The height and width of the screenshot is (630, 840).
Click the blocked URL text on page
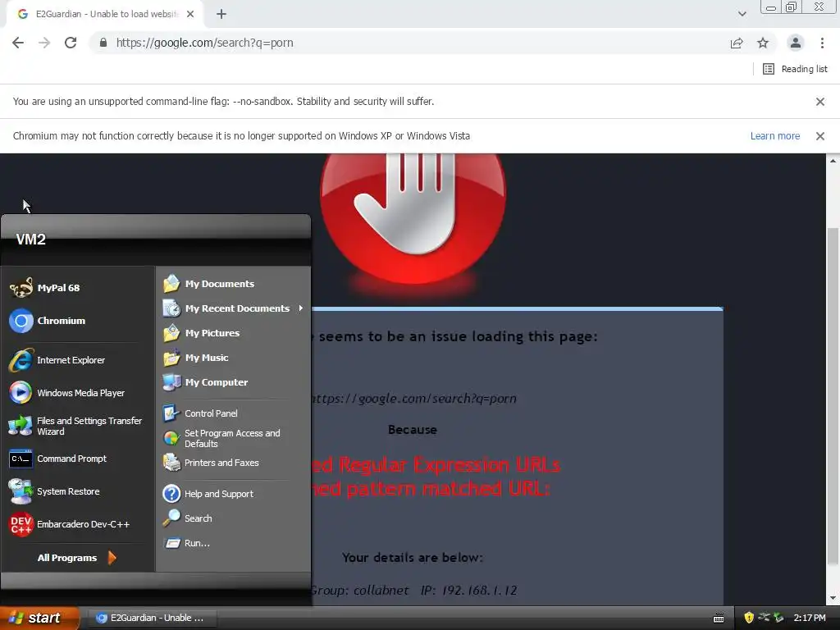413,398
